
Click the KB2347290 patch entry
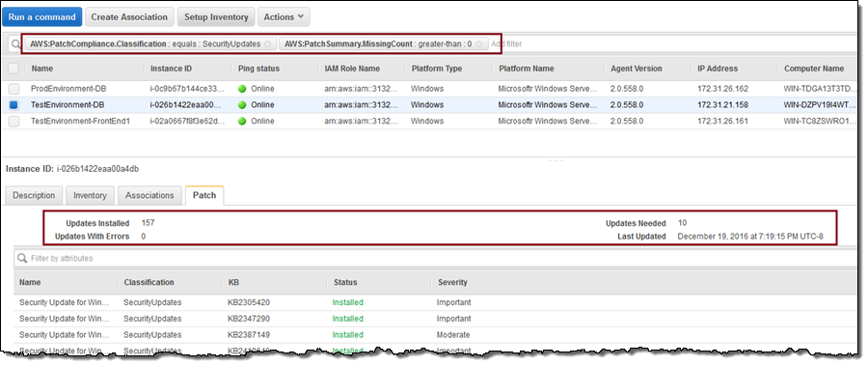pyautogui.click(x=249, y=319)
